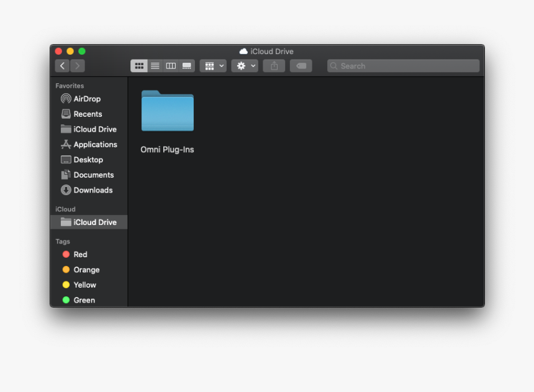This screenshot has height=392, width=534.
Task: Click the Orange tag
Action: click(x=89, y=270)
